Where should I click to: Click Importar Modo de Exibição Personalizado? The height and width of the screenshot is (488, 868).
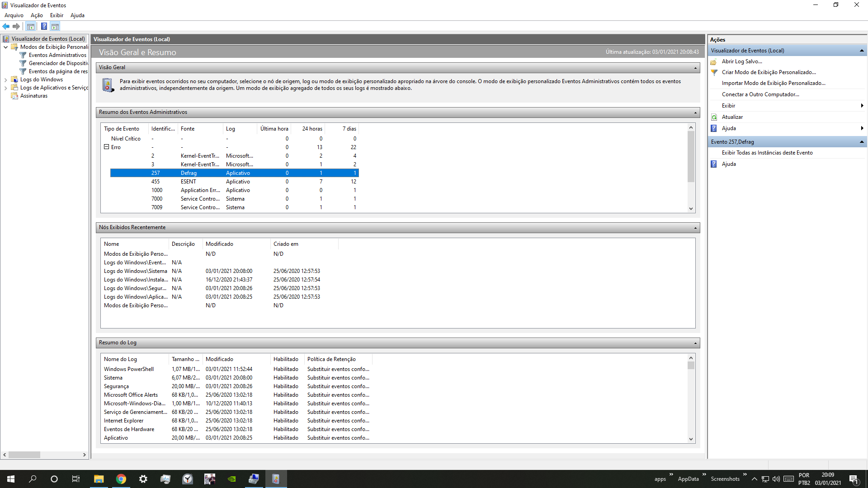click(774, 83)
